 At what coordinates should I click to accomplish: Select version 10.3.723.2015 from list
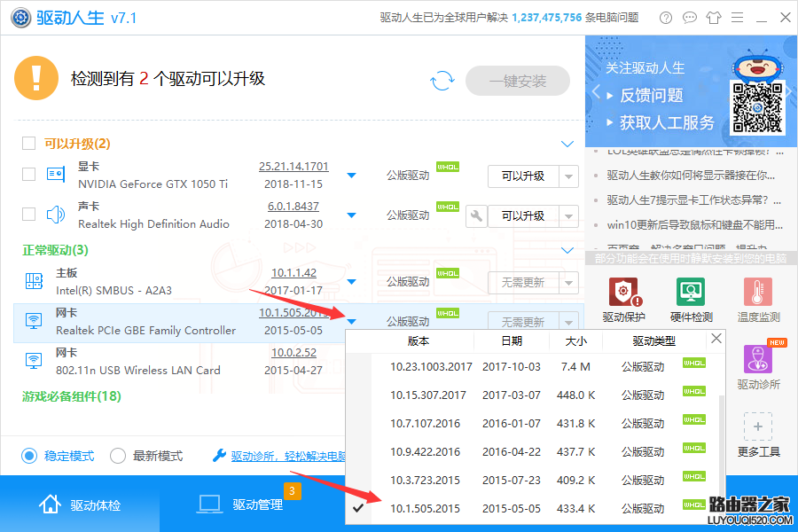[x=534, y=481]
